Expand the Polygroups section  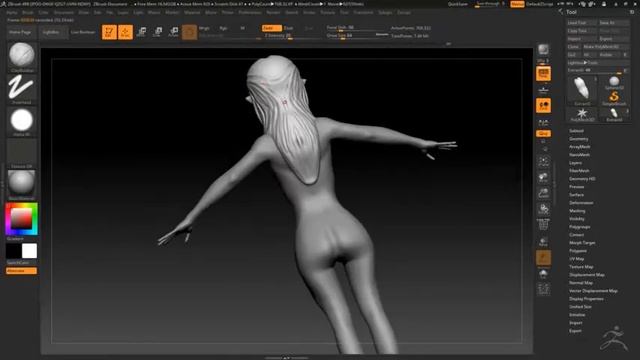pyautogui.click(x=580, y=227)
